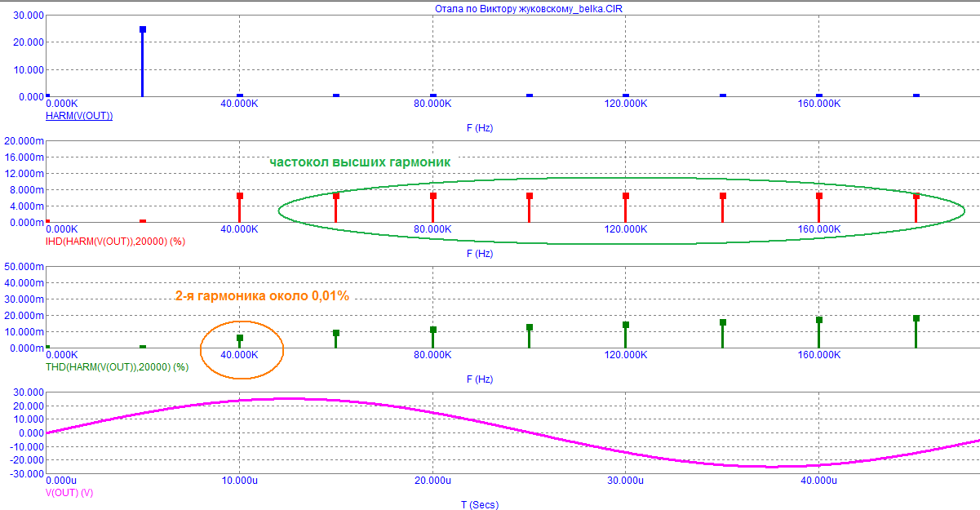Click the red IHD marker at 40 kHz

[x=239, y=196]
